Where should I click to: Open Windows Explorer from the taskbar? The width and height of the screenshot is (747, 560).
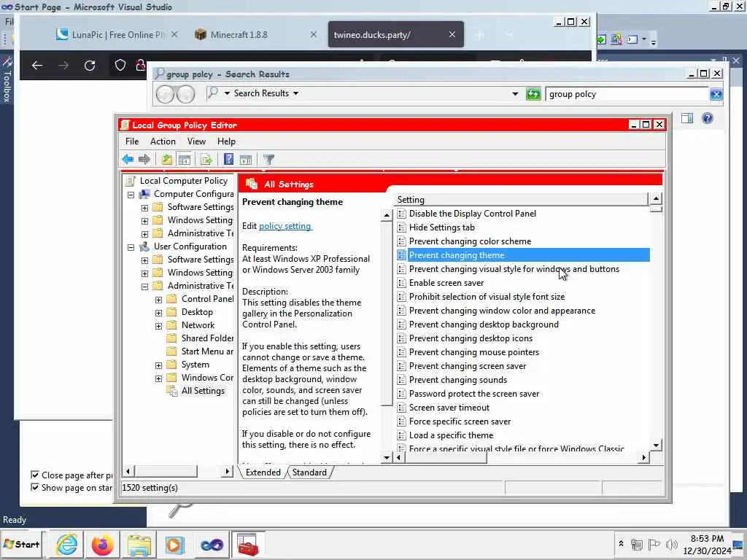(x=139, y=544)
